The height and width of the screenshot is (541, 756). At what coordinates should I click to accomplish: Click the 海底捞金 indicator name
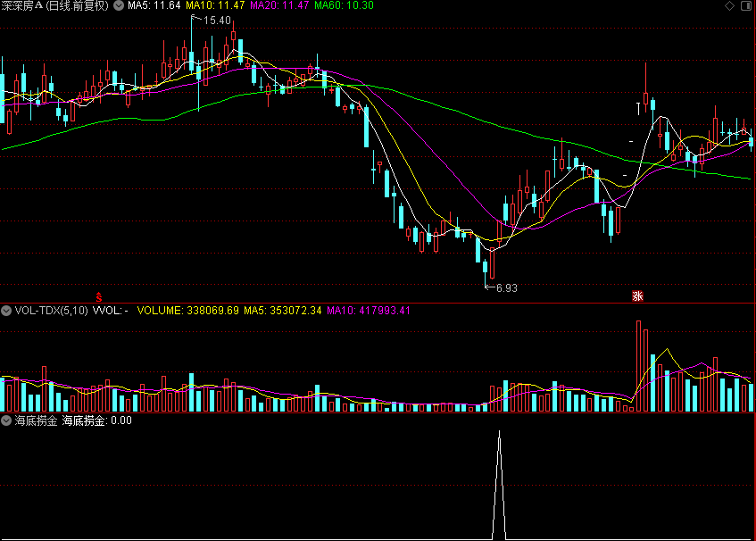37,420
